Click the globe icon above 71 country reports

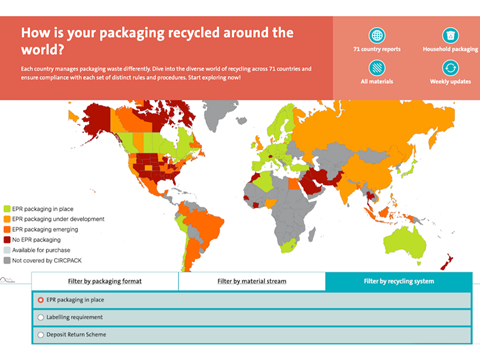(377, 35)
